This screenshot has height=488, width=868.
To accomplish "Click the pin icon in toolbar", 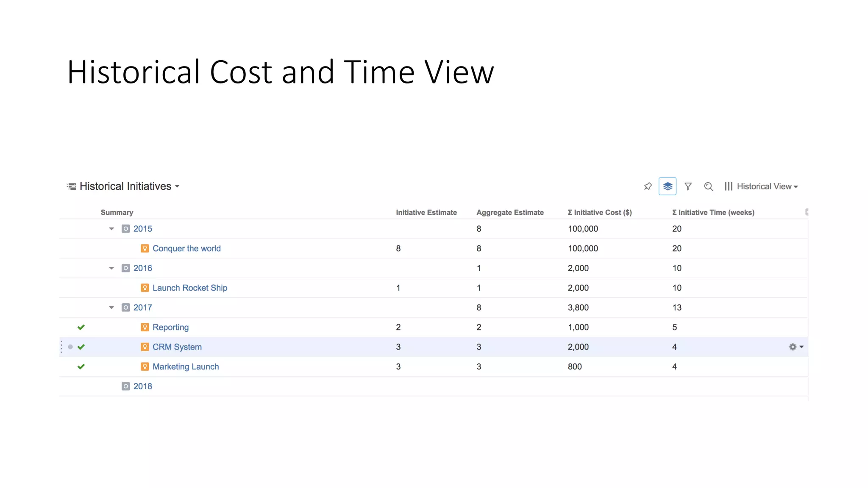I will click(x=648, y=186).
